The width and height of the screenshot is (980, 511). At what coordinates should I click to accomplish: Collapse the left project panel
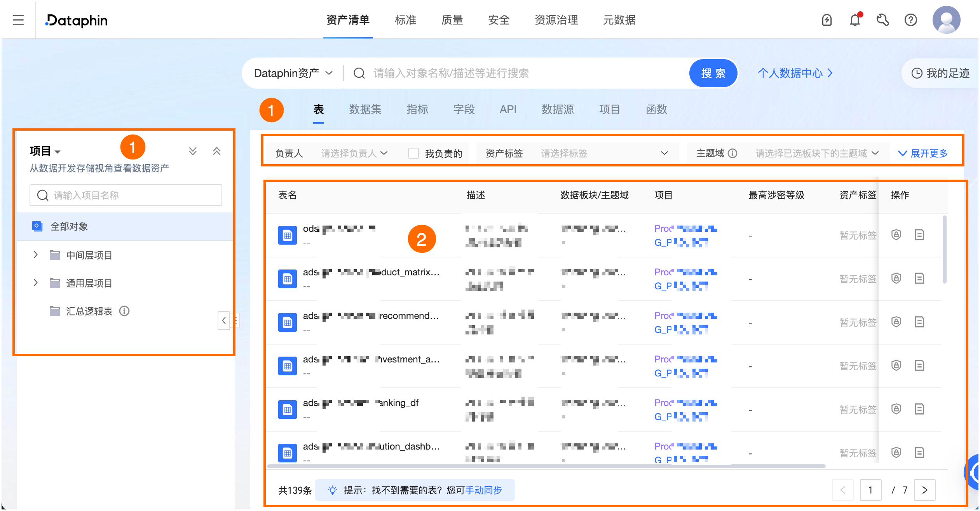pyautogui.click(x=224, y=320)
